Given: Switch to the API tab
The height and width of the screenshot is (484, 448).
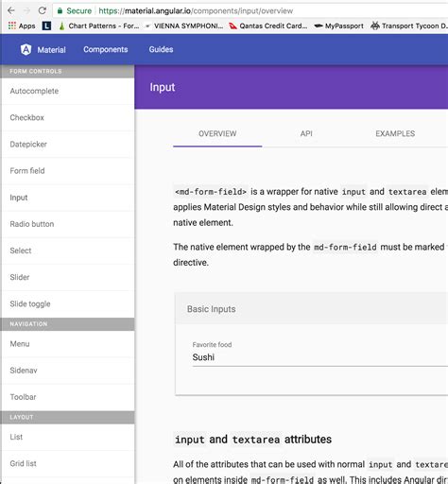Looking at the screenshot, I should [x=306, y=133].
